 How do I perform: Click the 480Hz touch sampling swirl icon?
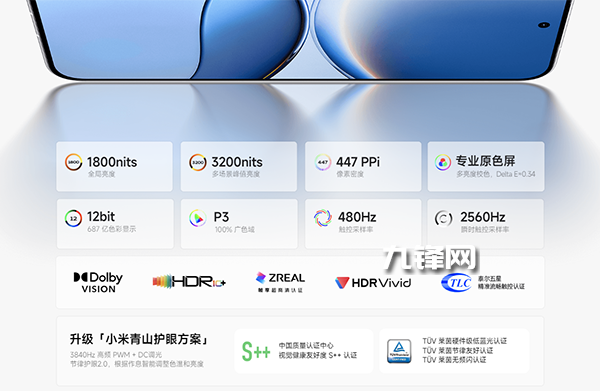tap(323, 218)
